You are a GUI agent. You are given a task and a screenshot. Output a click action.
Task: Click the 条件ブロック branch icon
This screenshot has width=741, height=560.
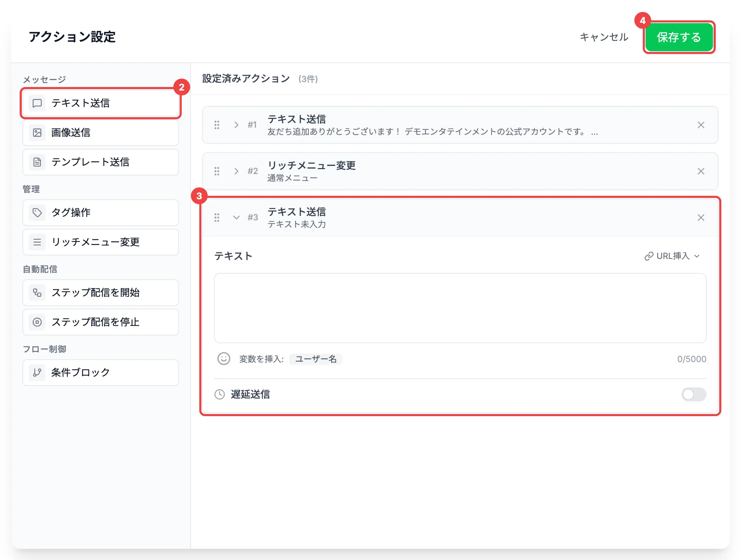[x=37, y=373]
